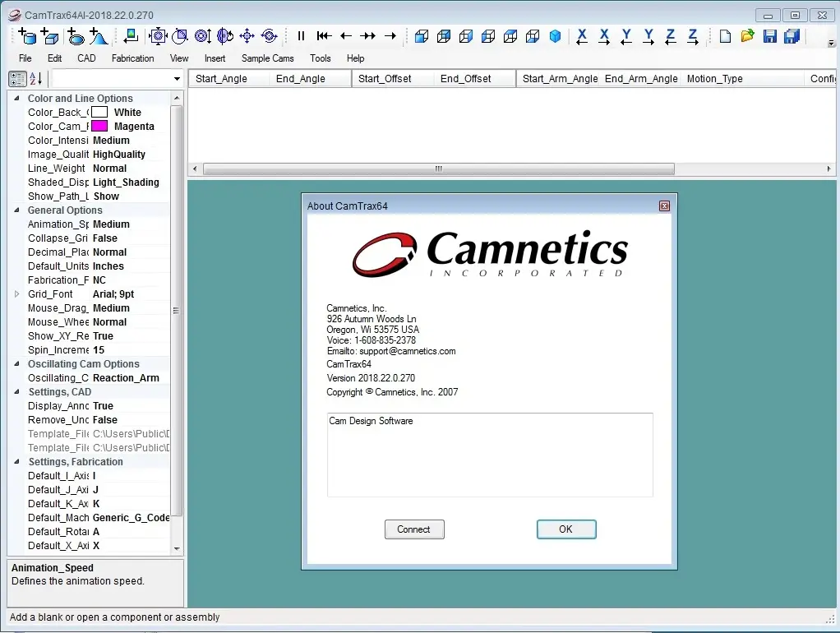Click the Magenta cam color swatch
Screen dimensions: 840x633
[99, 126]
